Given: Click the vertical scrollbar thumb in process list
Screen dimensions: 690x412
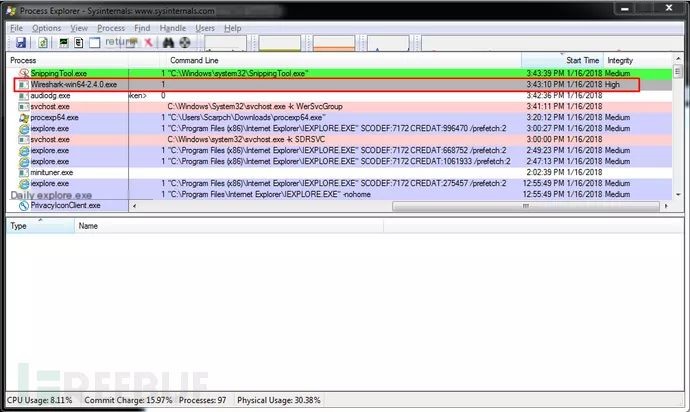Looking at the screenshot, I should (678, 71).
